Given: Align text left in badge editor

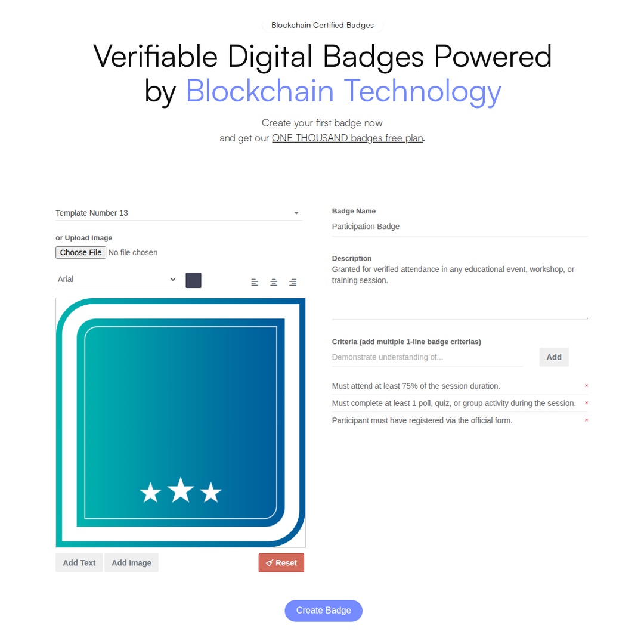Looking at the screenshot, I should [x=255, y=282].
